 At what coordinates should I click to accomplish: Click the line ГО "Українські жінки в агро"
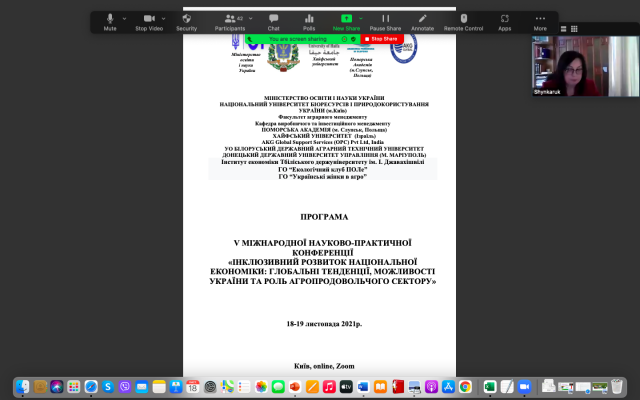click(322, 177)
